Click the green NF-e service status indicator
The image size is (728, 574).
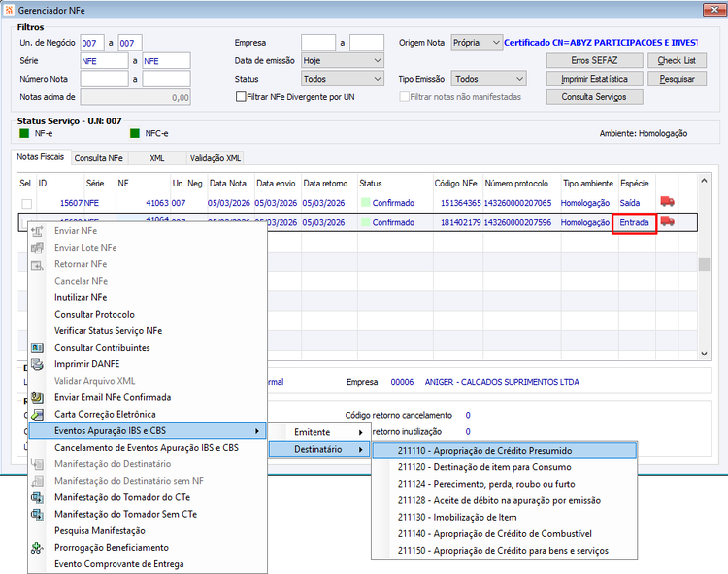[24, 134]
